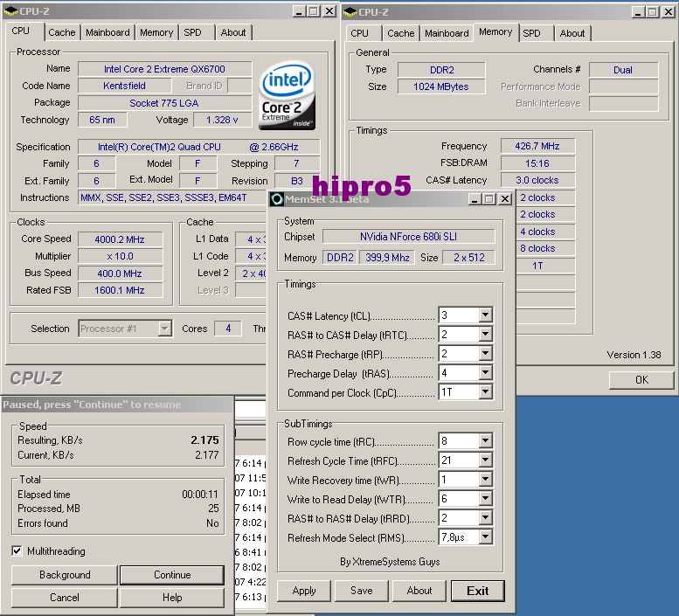The height and width of the screenshot is (616, 679).
Task: Click the Help button
Action: point(172,598)
